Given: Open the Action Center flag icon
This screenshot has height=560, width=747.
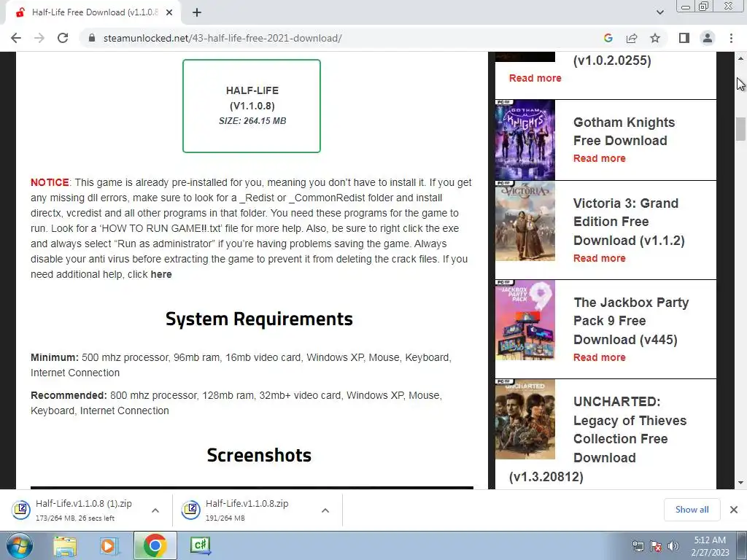Looking at the screenshot, I should tap(656, 546).
